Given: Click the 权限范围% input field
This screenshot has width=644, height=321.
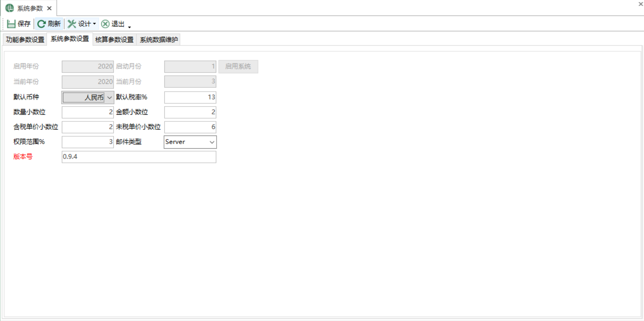Looking at the screenshot, I should point(87,142).
